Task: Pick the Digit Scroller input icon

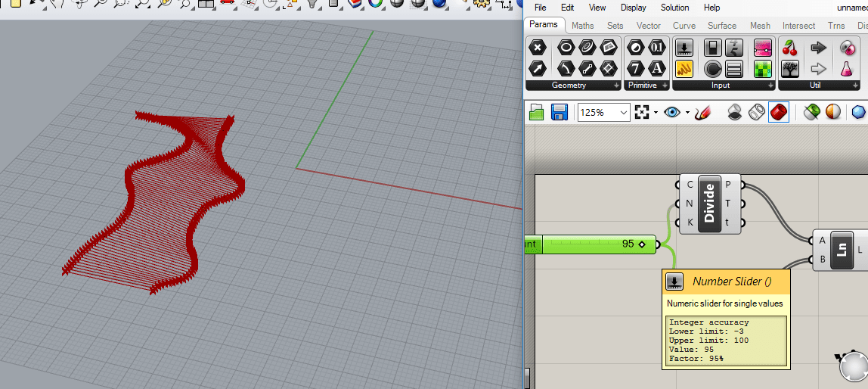Action: coord(734,48)
